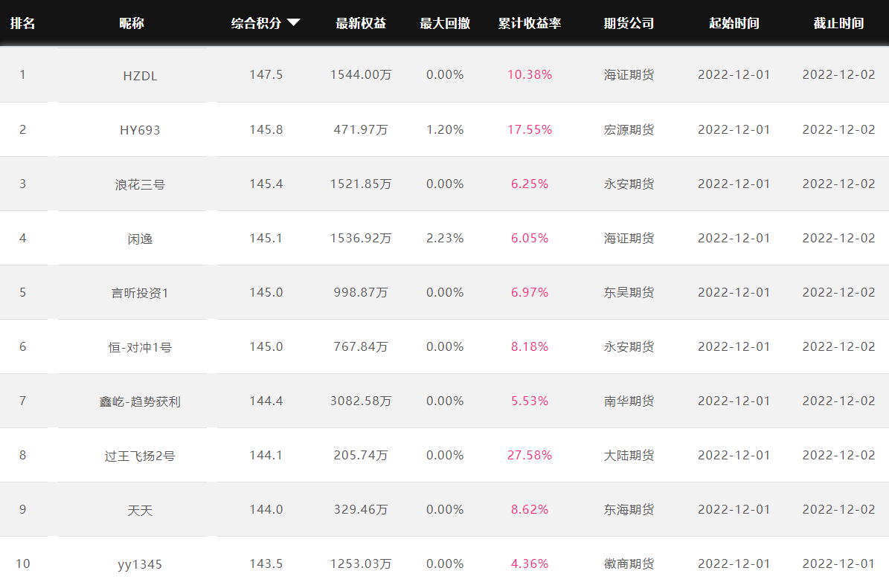Select nickname 鑫屹-趋势获利
The image size is (889, 588).
point(140,401)
